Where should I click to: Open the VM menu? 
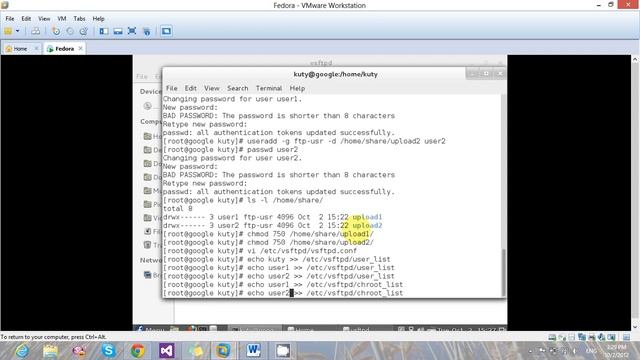coord(62,19)
